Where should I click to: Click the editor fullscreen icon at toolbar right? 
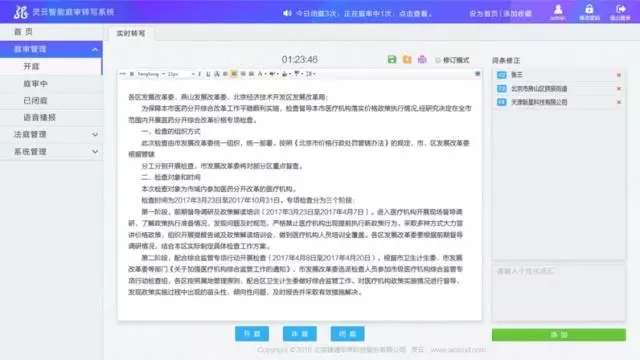(478, 74)
